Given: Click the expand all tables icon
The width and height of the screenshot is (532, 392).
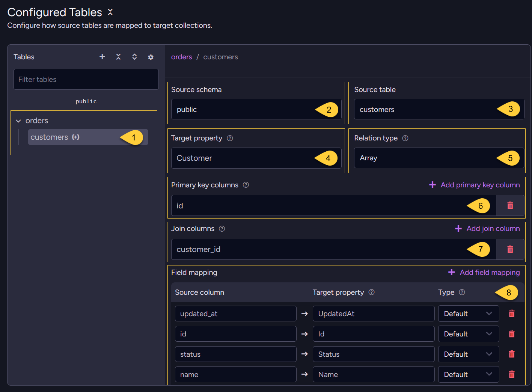Looking at the screenshot, I should pos(134,57).
